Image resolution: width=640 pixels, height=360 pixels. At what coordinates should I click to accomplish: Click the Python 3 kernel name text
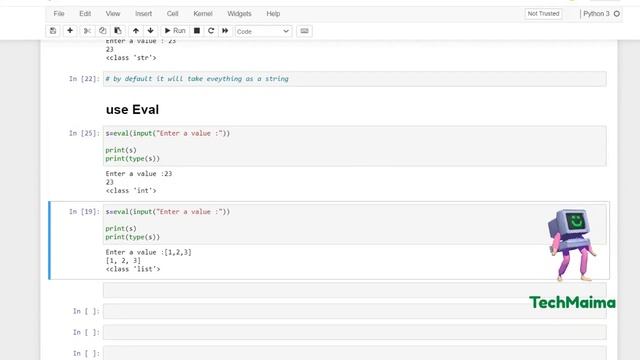[596, 13]
